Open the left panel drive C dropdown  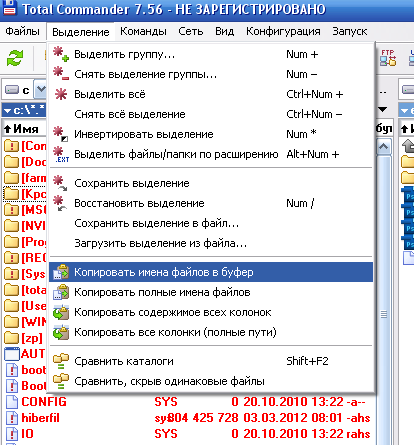click(x=41, y=89)
